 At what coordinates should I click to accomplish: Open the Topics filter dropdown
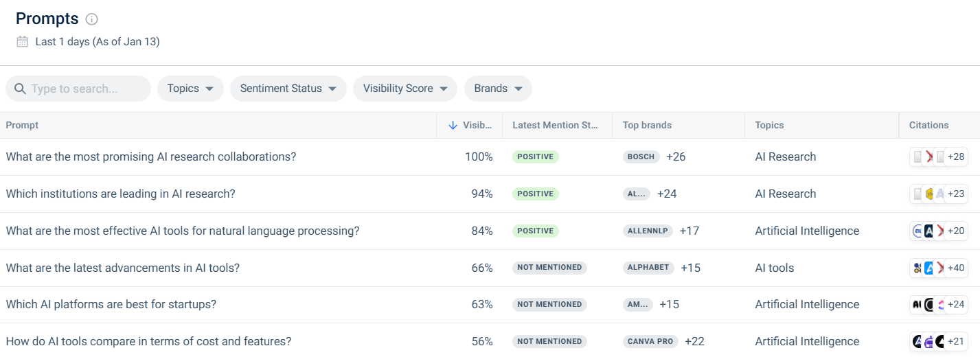click(190, 89)
